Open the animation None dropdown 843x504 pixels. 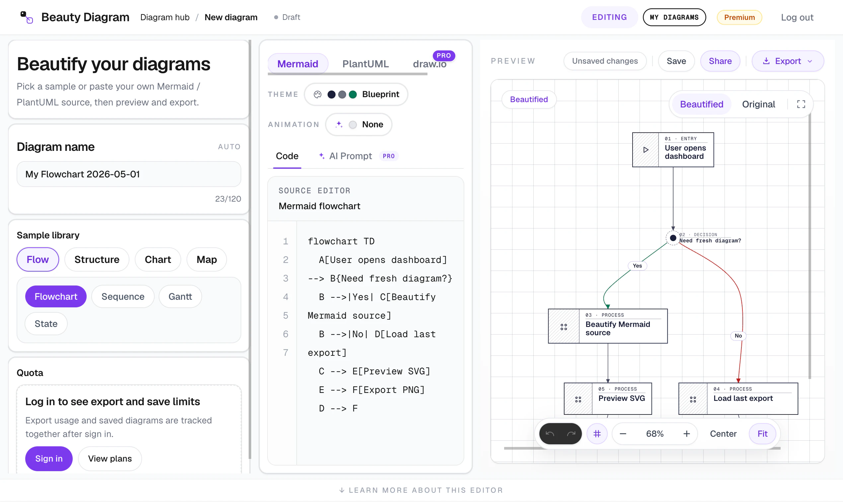359,124
